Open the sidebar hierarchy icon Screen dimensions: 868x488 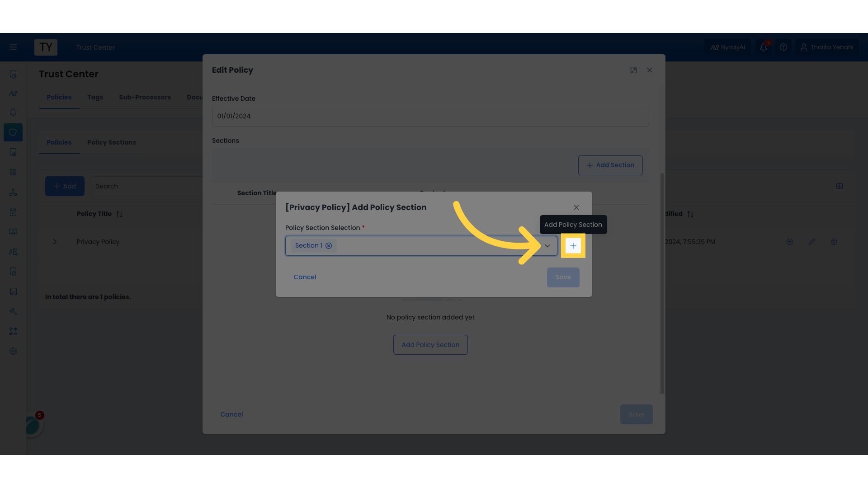(13, 192)
